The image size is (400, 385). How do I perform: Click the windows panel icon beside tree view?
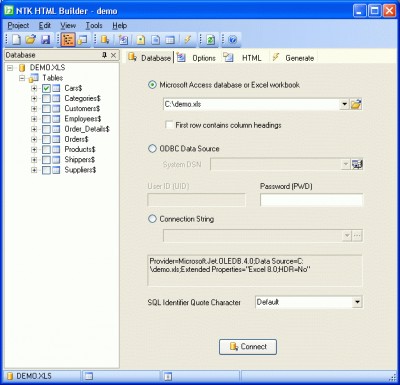[x=82, y=40]
